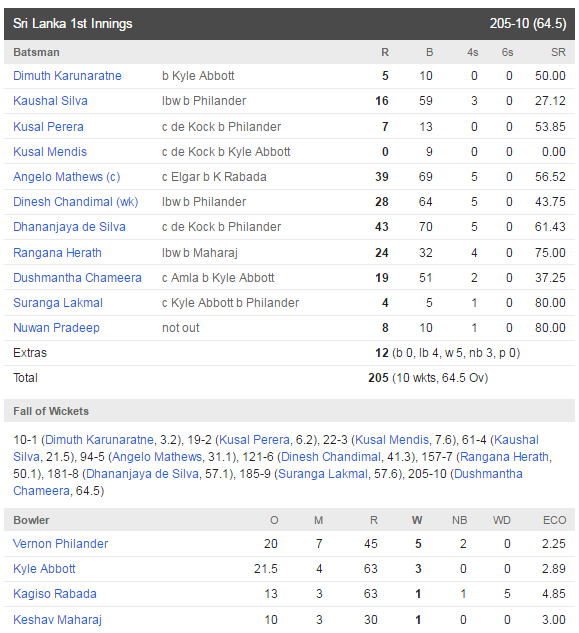This screenshot has width=579, height=633.
Task: Open Kaushal Silva in the batsman column
Action: coord(50,101)
